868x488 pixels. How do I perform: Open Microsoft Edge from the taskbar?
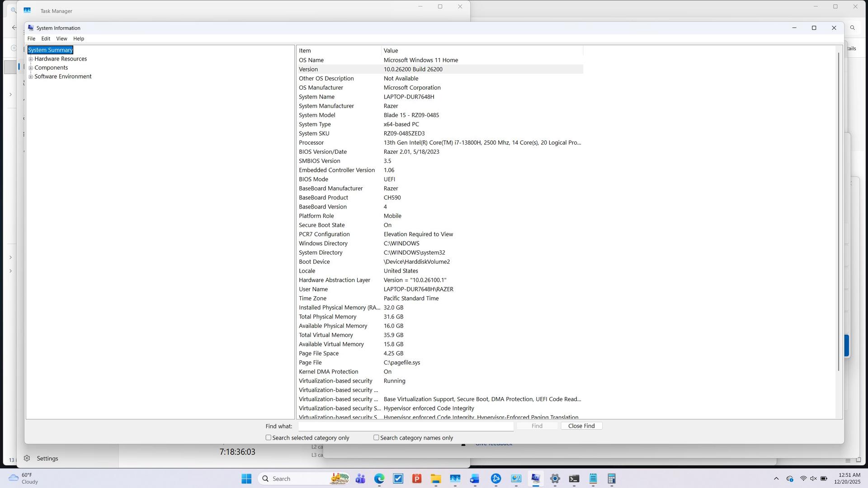point(379,479)
